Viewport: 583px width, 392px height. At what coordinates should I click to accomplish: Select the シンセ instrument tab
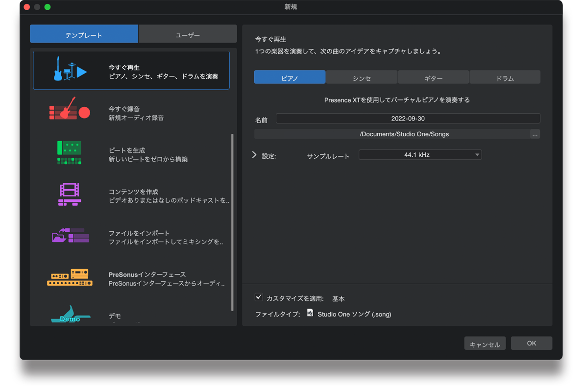click(362, 78)
